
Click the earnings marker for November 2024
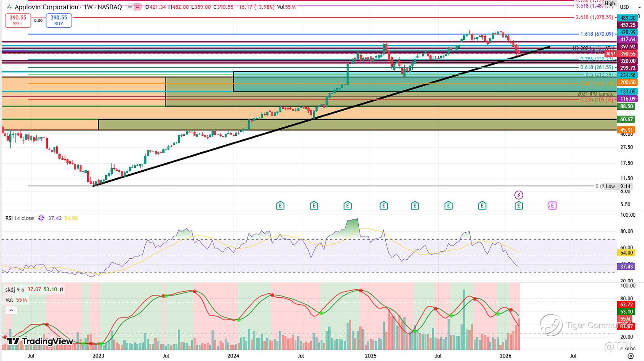click(x=348, y=205)
